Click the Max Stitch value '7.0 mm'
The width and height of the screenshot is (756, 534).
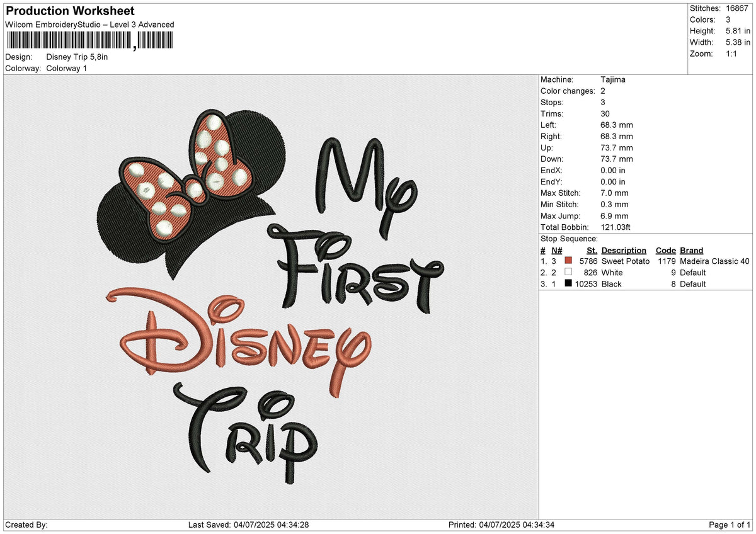614,193
